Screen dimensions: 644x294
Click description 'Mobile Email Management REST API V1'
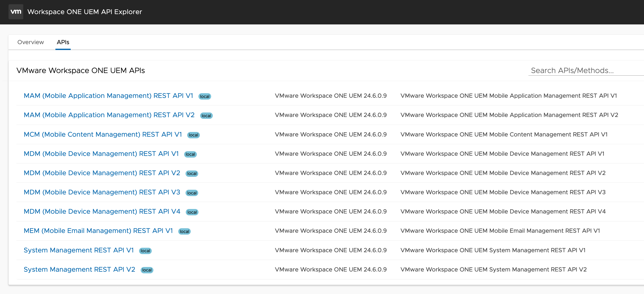(x=500, y=231)
